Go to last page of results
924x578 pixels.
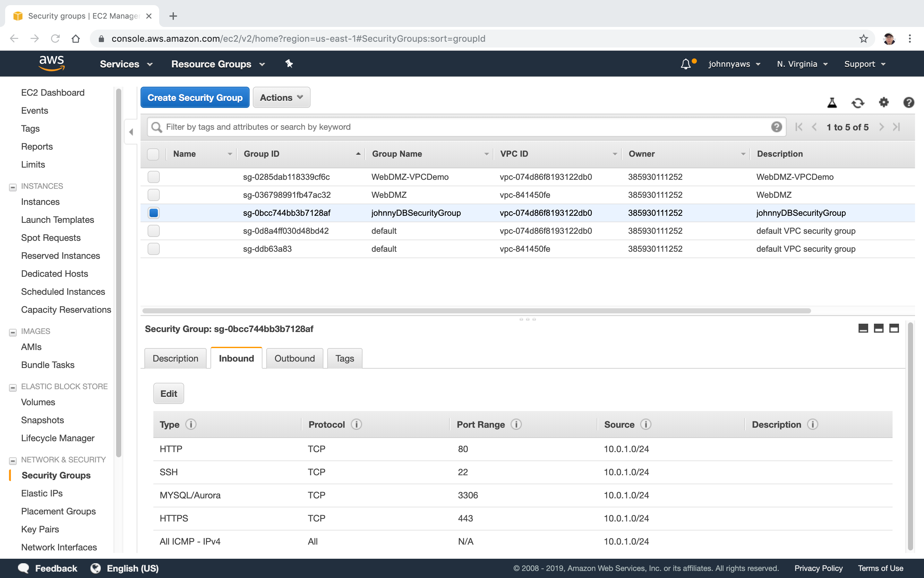(896, 127)
